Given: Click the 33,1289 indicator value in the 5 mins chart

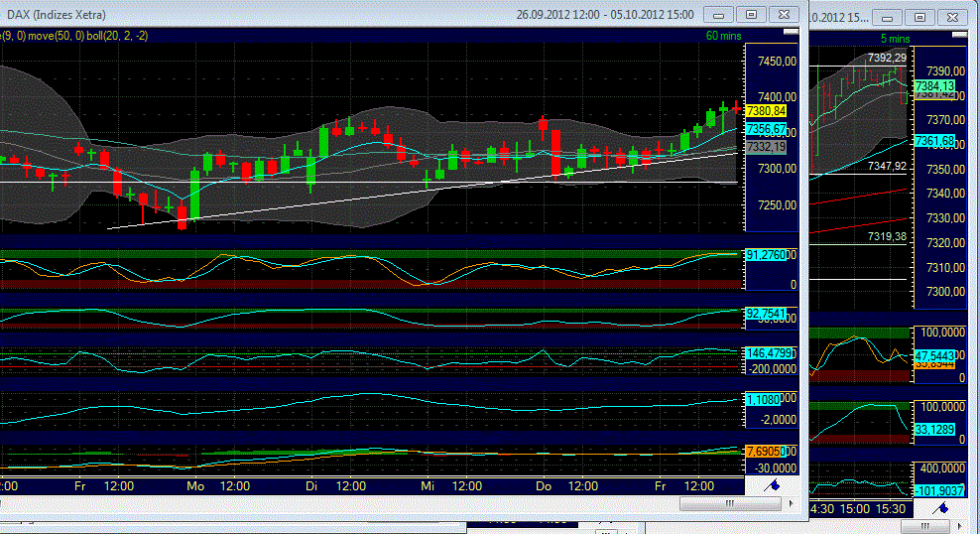Looking at the screenshot, I should point(934,430).
